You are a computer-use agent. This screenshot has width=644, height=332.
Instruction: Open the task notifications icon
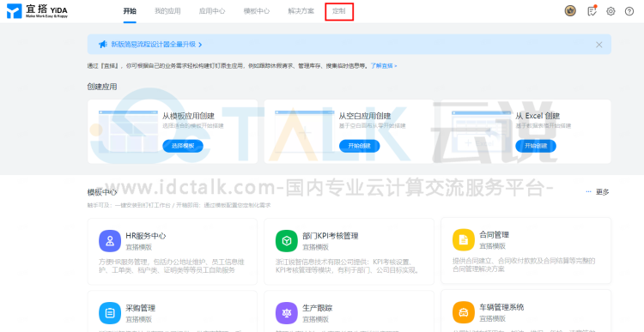tap(592, 11)
